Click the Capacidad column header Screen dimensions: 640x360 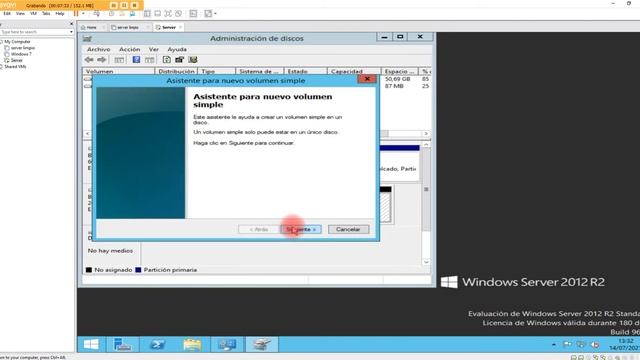(x=353, y=71)
